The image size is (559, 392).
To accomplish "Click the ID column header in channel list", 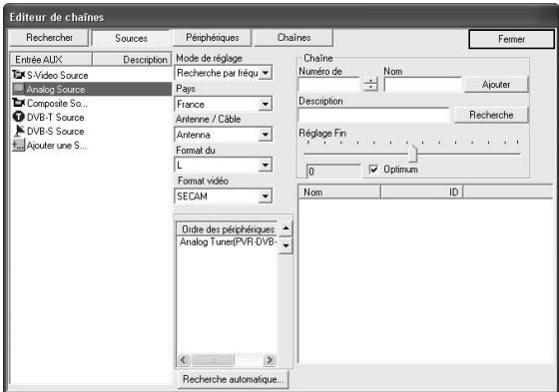I will point(421,193).
